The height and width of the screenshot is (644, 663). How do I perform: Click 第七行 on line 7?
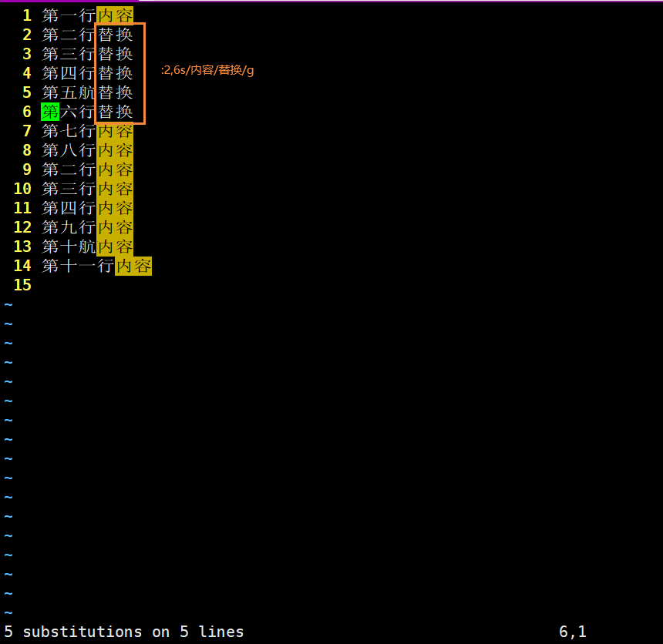[69, 131]
